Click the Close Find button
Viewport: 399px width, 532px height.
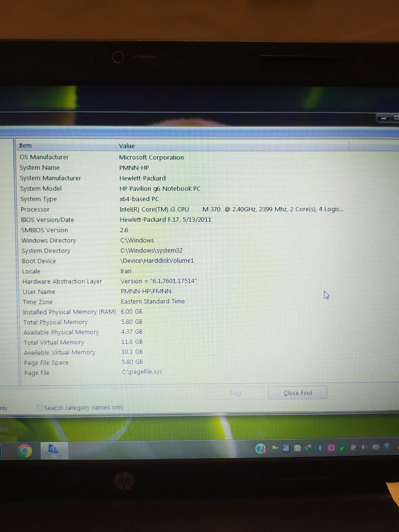click(298, 393)
